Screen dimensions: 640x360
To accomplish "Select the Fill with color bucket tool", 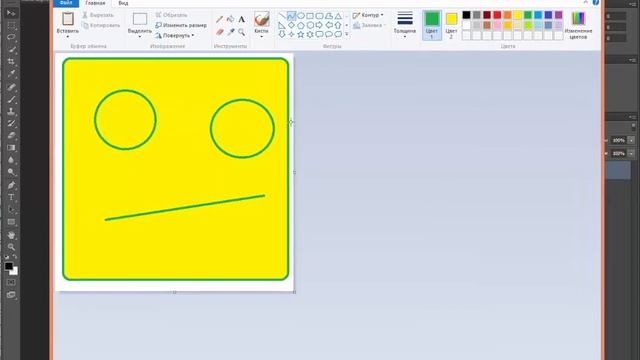I will [231, 19].
